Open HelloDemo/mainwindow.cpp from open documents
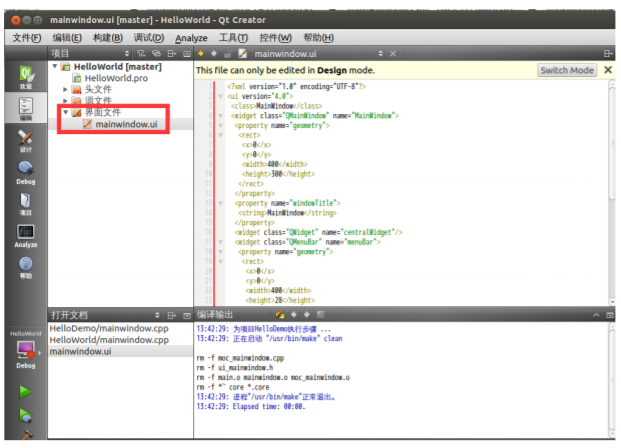The image size is (621, 448). [109, 327]
